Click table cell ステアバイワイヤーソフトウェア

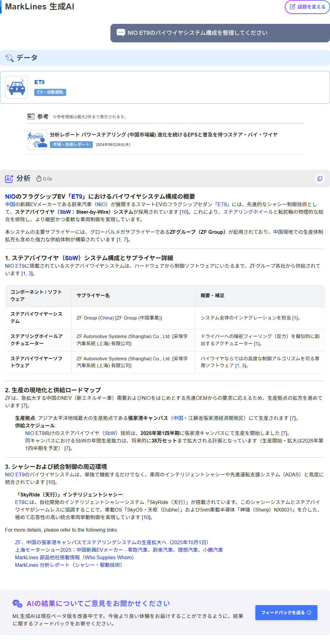[x=38, y=362]
